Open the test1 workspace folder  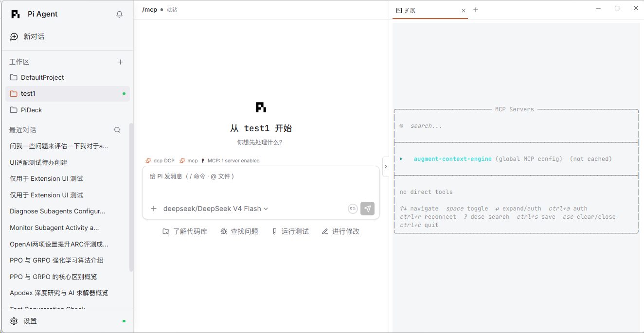(67, 93)
